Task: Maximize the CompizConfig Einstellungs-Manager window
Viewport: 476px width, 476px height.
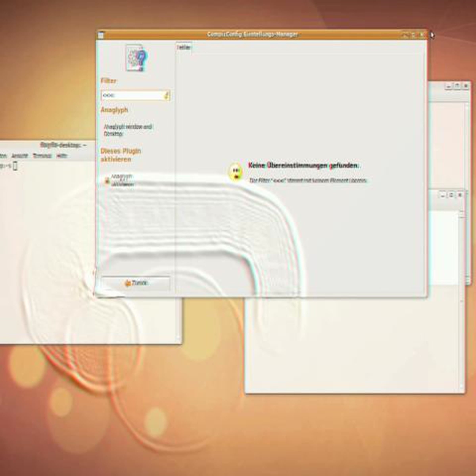Action: click(413, 35)
